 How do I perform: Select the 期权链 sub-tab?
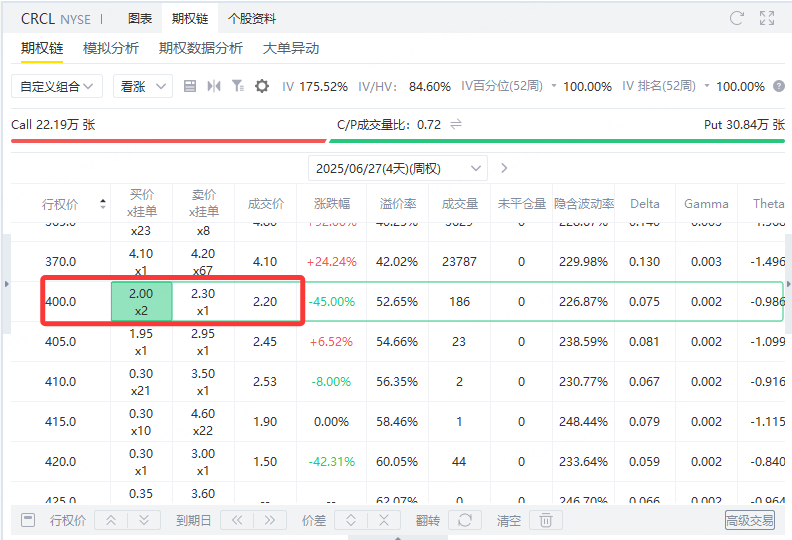click(42, 48)
